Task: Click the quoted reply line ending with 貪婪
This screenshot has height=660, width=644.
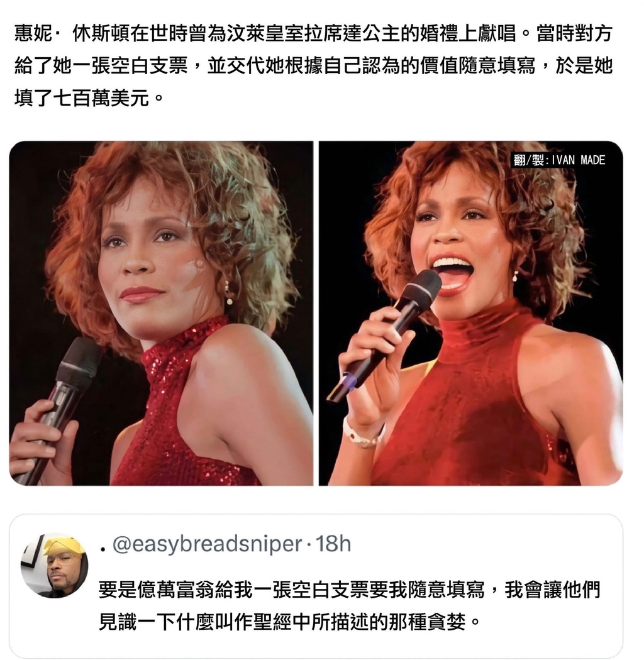Action: coord(289,621)
